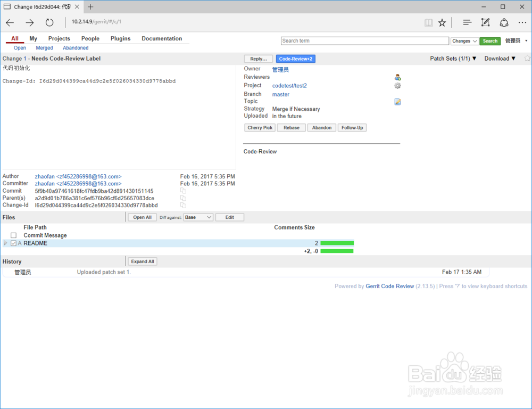Select the All menu tab

tap(14, 38)
